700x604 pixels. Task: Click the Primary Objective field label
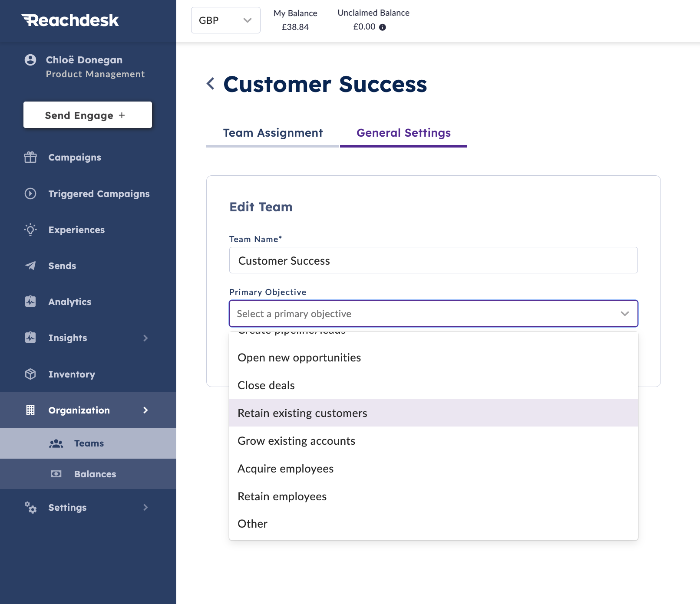268,292
